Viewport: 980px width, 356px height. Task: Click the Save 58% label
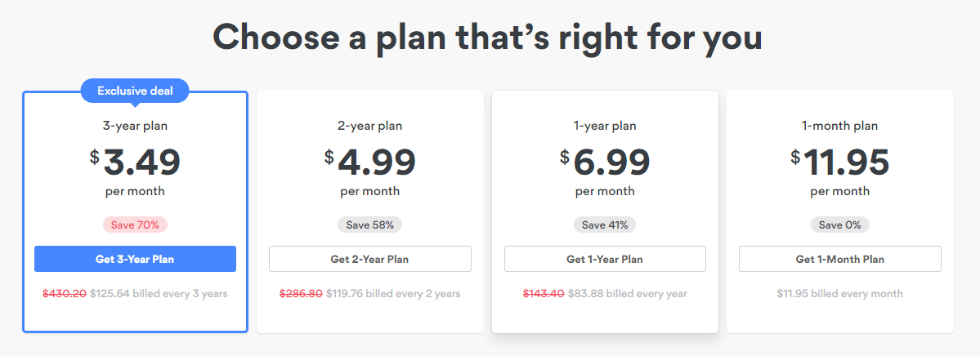(x=370, y=225)
